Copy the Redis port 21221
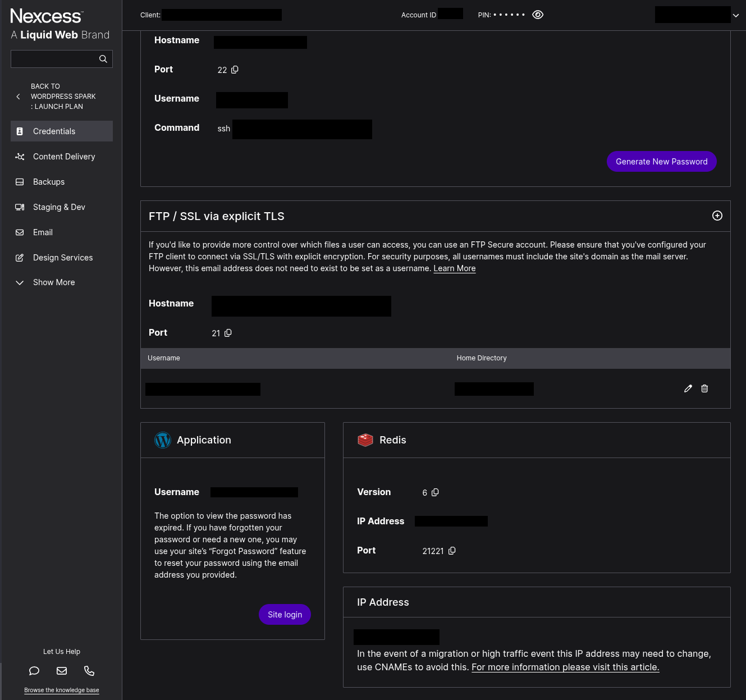746x700 pixels. point(452,551)
